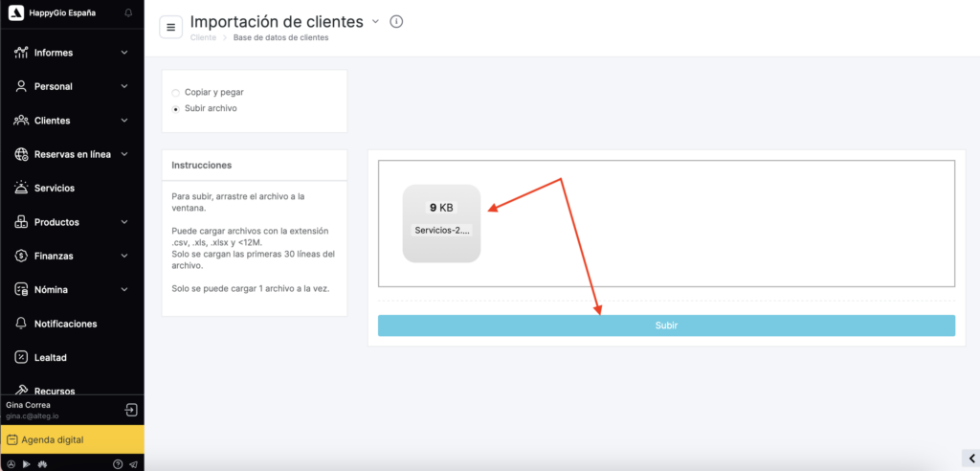This screenshot has height=471, width=980.
Task: Open the info icon beside the page title
Action: [x=397, y=22]
